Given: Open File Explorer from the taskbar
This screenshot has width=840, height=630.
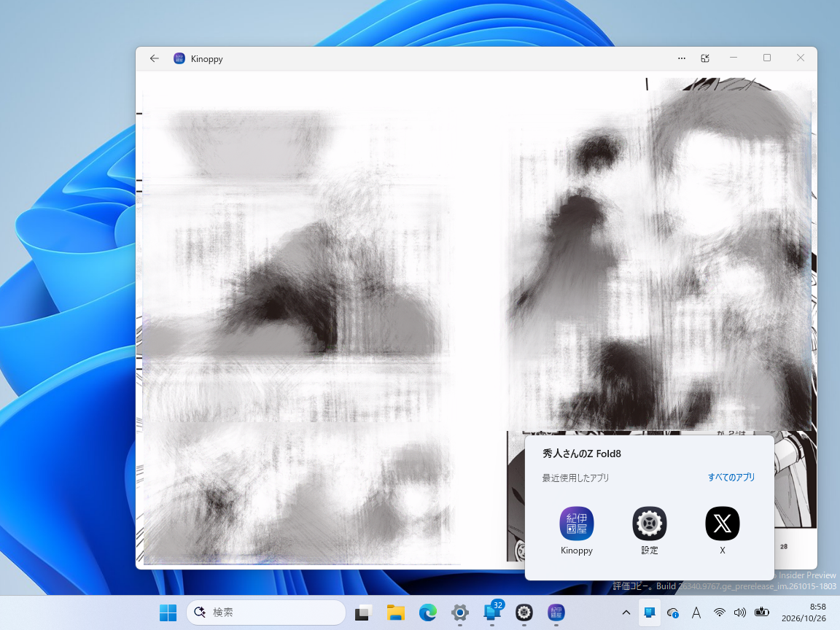Looking at the screenshot, I should tap(395, 612).
